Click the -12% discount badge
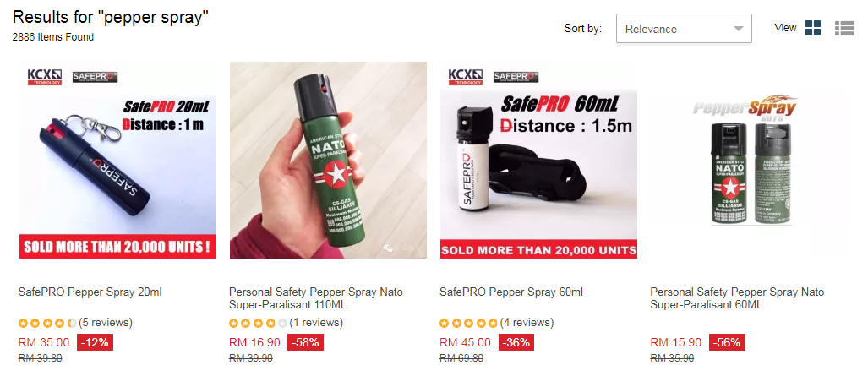Screen dimensions: 868x387 click(95, 342)
